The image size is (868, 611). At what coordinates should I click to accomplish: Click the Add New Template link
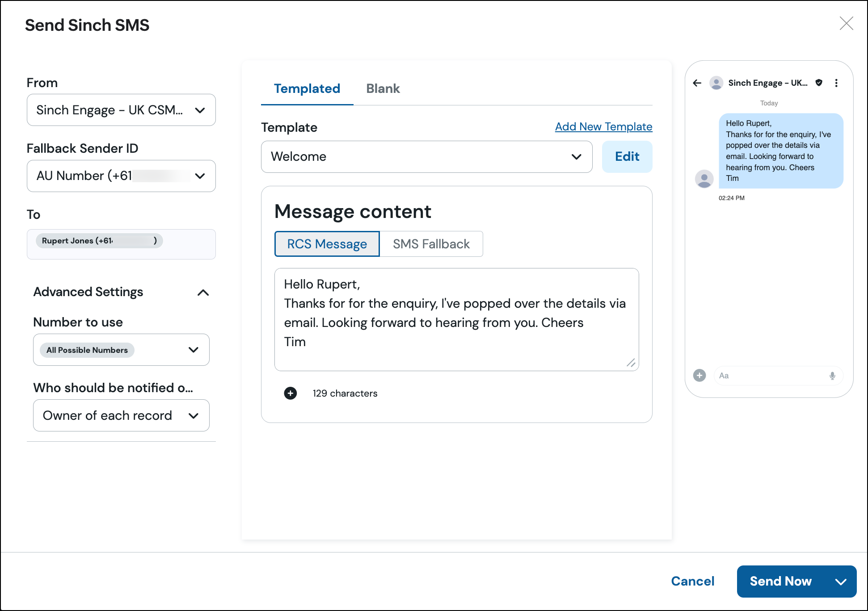604,127
